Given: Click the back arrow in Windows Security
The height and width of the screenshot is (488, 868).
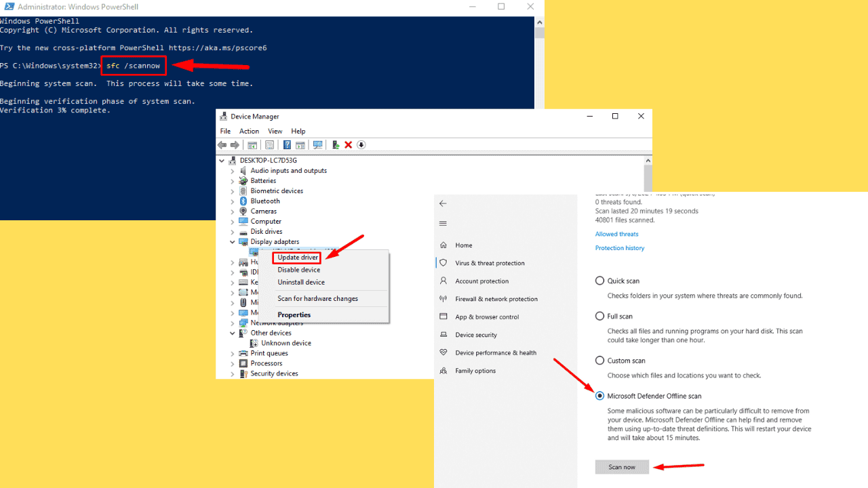Looking at the screenshot, I should (x=443, y=203).
